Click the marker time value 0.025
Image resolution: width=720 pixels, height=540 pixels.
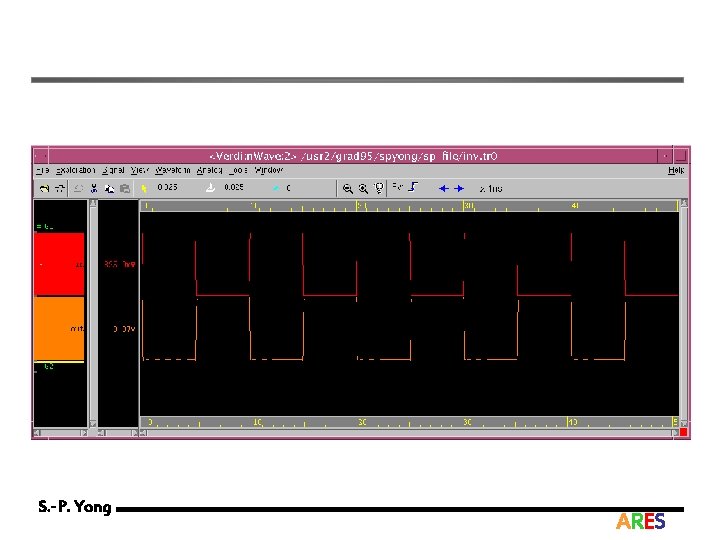pyautogui.click(x=234, y=187)
